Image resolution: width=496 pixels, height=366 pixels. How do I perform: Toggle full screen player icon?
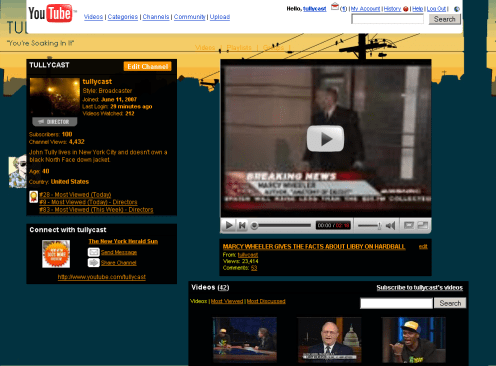423,226
